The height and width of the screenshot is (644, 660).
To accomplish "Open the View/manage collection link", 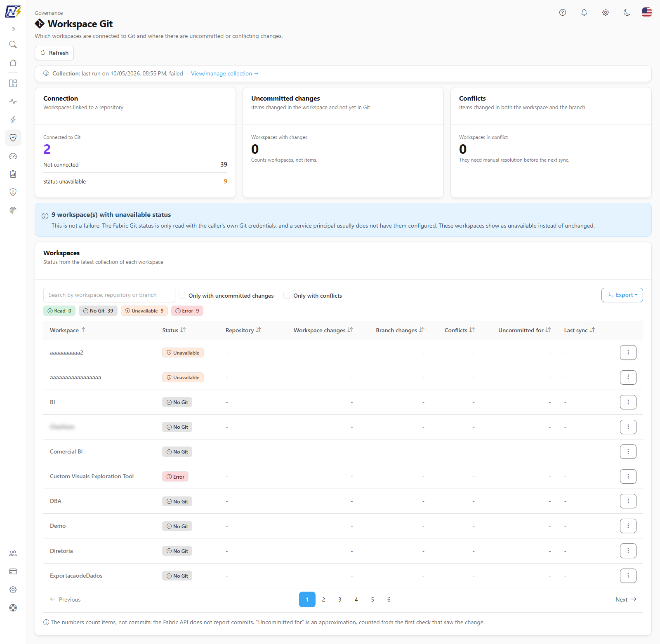I will [225, 73].
